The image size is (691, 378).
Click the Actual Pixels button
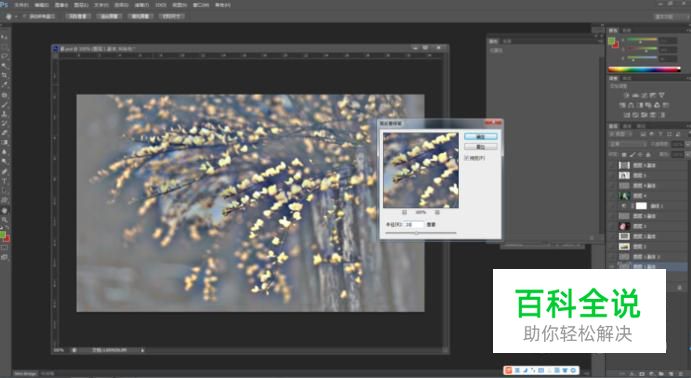click(x=78, y=16)
